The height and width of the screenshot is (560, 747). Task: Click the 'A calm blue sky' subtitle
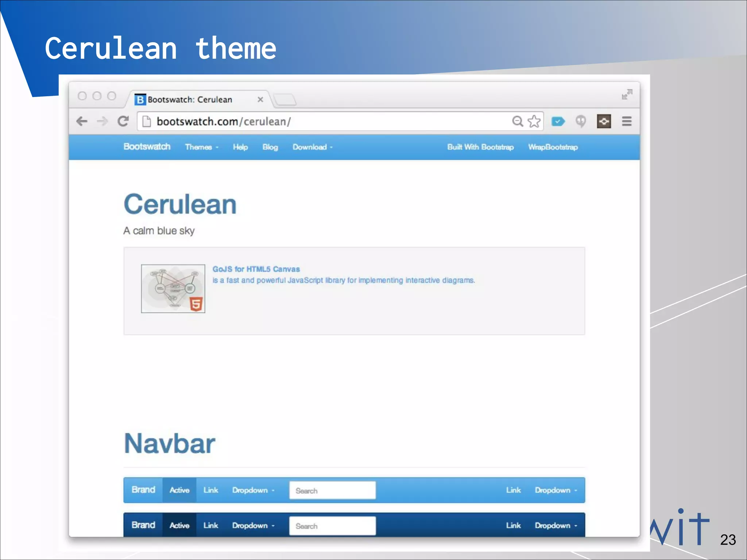coord(159,231)
